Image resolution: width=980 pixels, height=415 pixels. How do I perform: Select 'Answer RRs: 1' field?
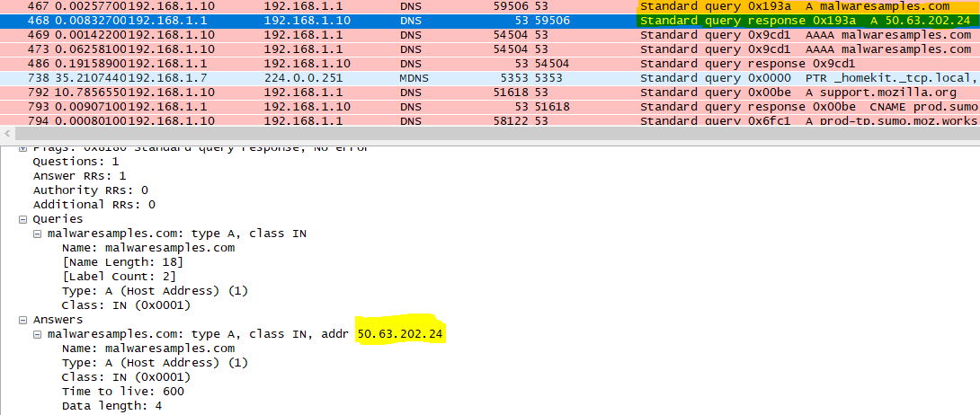pyautogui.click(x=79, y=176)
